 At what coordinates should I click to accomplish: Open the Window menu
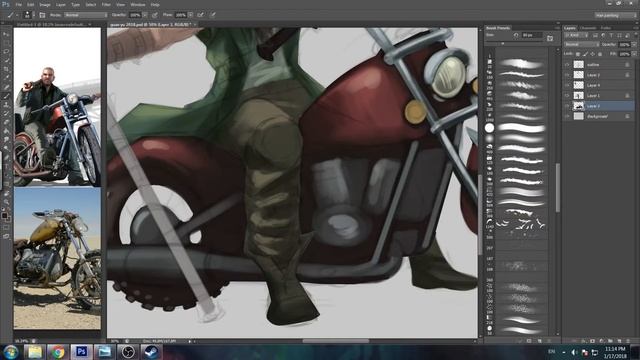[138, 4]
